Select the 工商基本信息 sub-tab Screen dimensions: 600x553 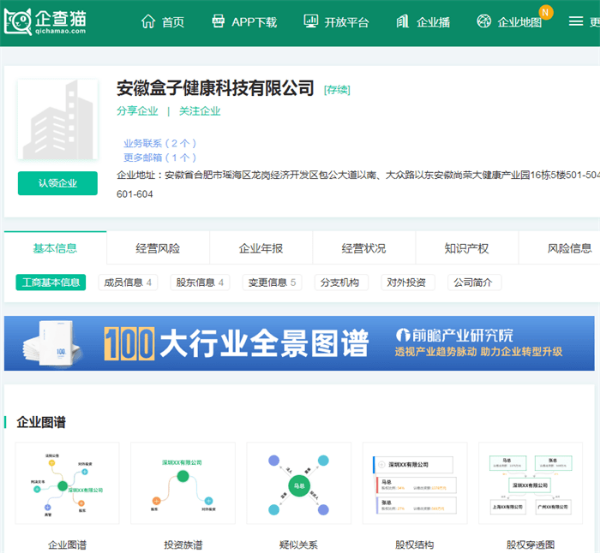51,282
